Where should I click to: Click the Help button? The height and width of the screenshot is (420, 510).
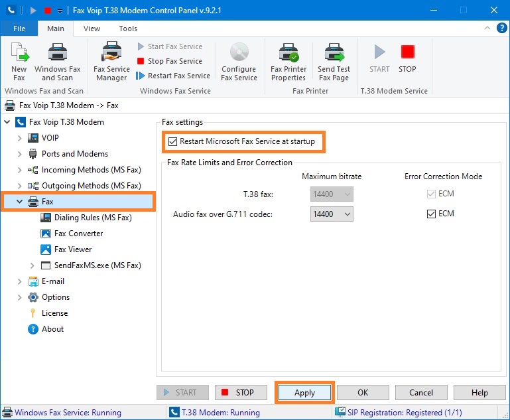(x=479, y=392)
